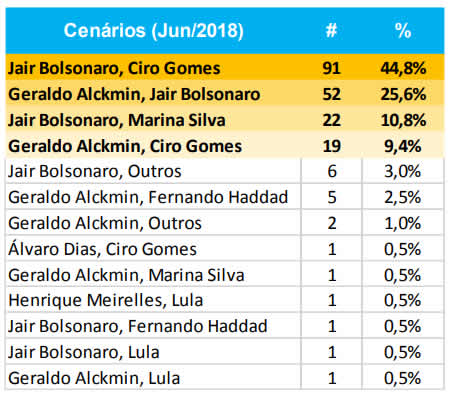Click the 9,4% percentage cell
Viewport: 451px width, 398px height.
[x=403, y=146]
